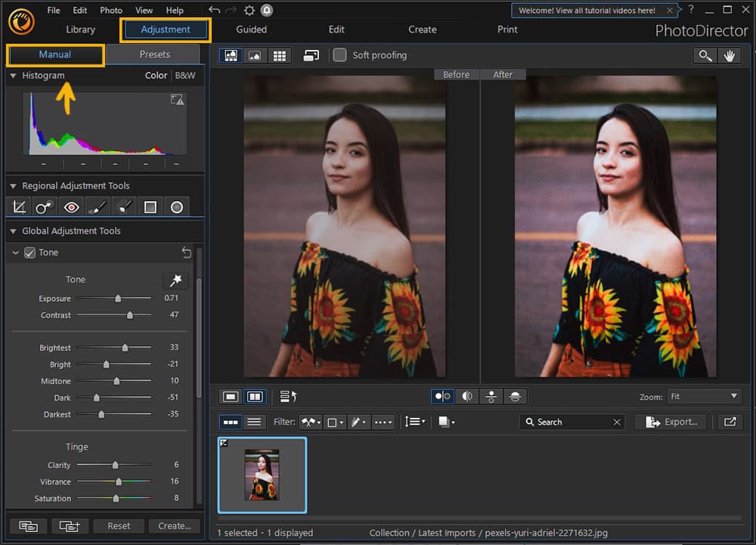
Task: Select the Spot Removal tool
Action: pyautogui.click(x=45, y=206)
